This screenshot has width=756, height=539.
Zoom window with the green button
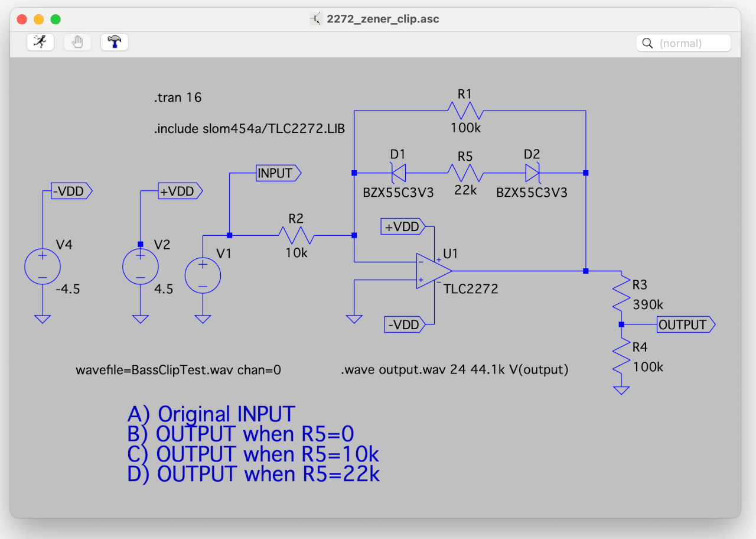tap(56, 19)
